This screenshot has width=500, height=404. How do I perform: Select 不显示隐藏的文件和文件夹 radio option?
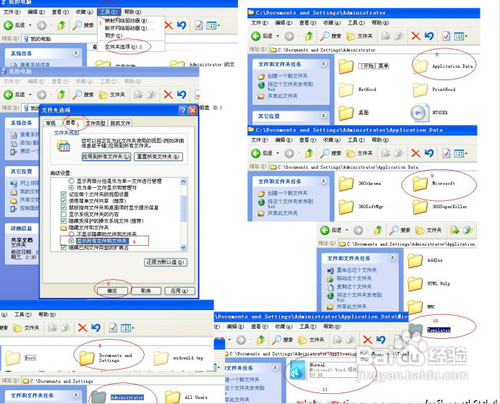(71, 234)
